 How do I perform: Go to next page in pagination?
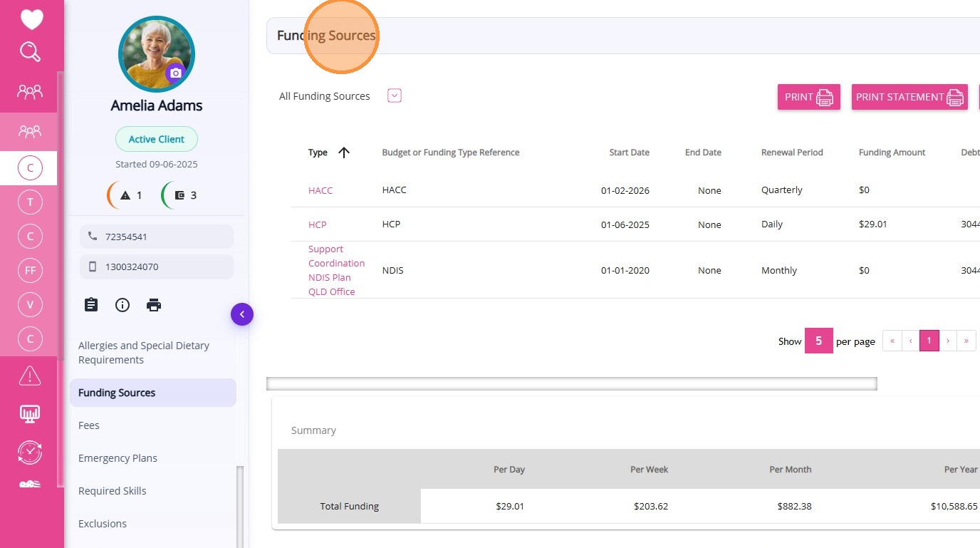948,341
